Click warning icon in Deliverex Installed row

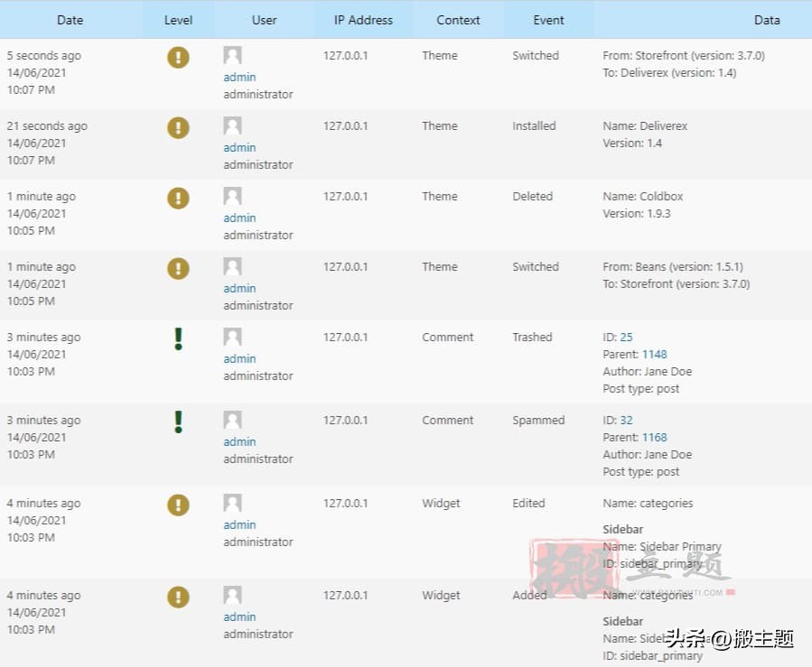click(x=178, y=128)
